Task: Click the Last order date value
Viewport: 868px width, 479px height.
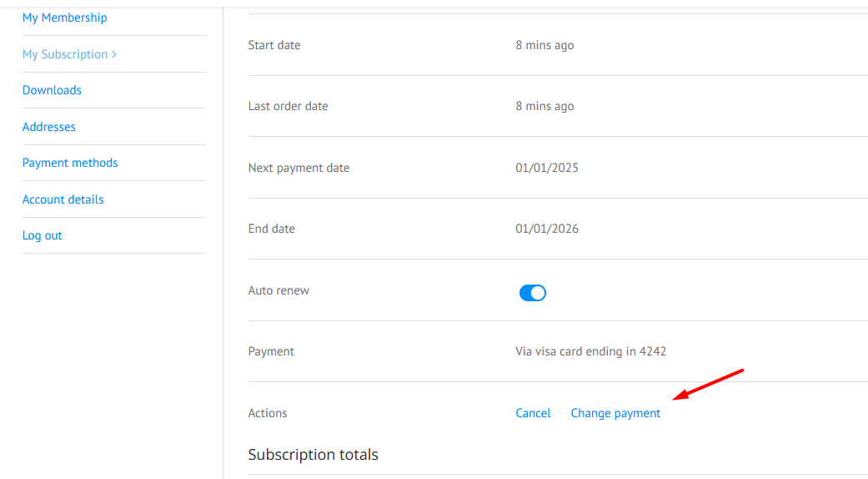Action: 544,106
